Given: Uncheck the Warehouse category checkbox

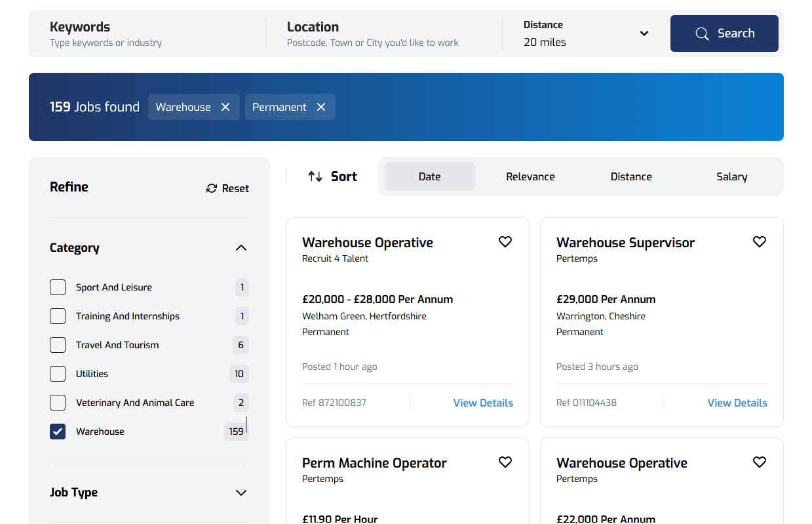Looking at the screenshot, I should coord(58,432).
